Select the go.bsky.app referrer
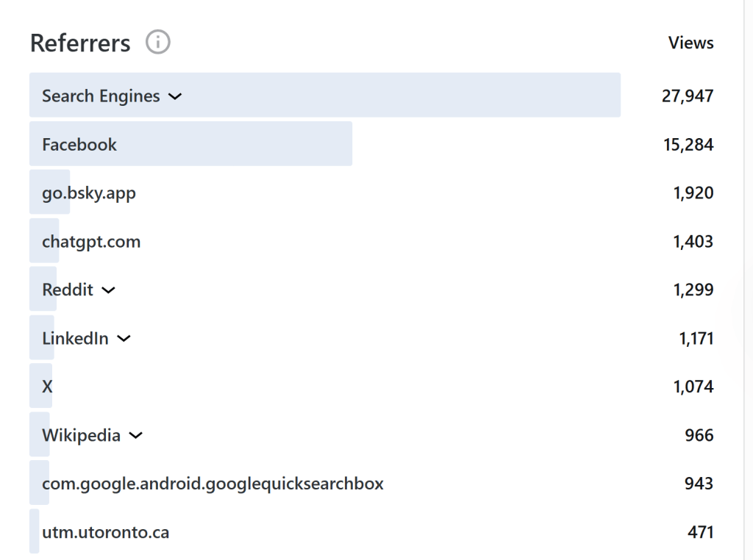The height and width of the screenshot is (560, 753). point(89,193)
